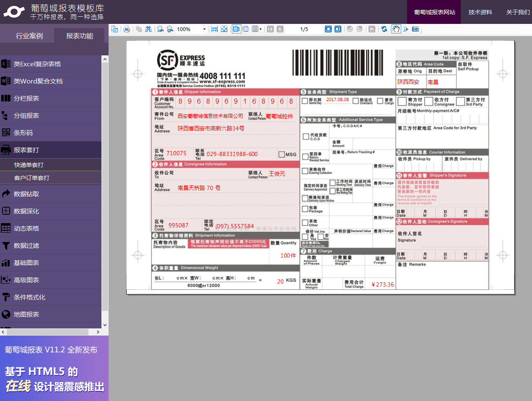
Task: Check the 陆运达 Overland checkbox
Action: coord(356,101)
